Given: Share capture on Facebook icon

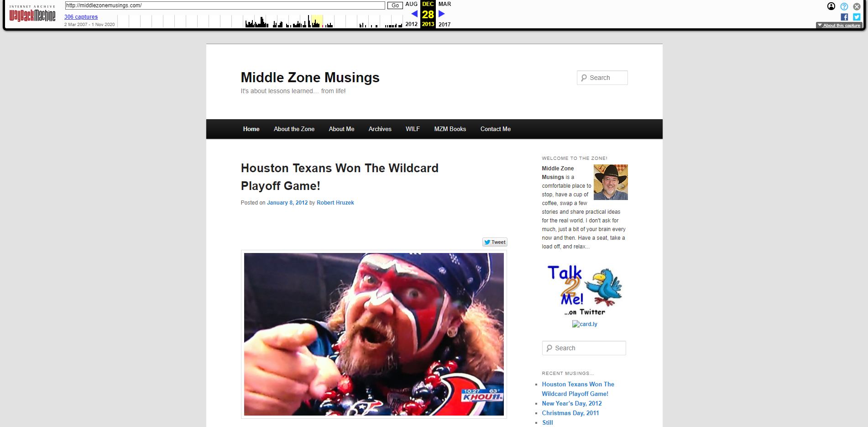Looking at the screenshot, I should [844, 17].
